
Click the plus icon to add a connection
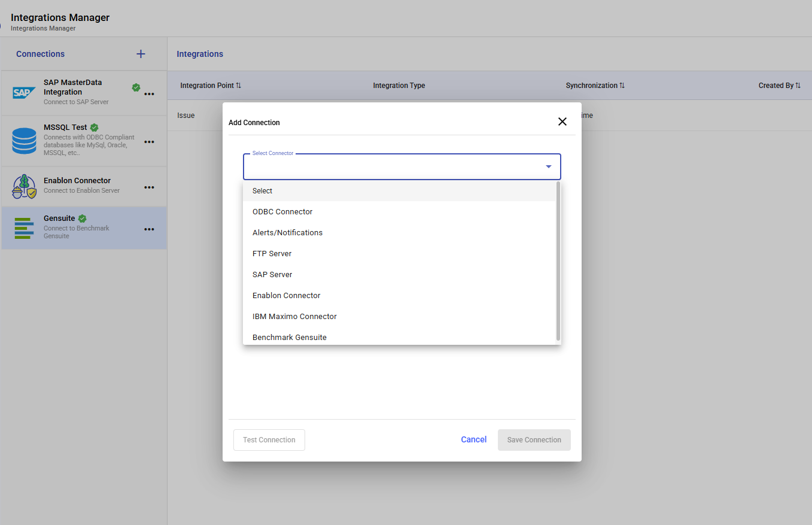coord(141,54)
